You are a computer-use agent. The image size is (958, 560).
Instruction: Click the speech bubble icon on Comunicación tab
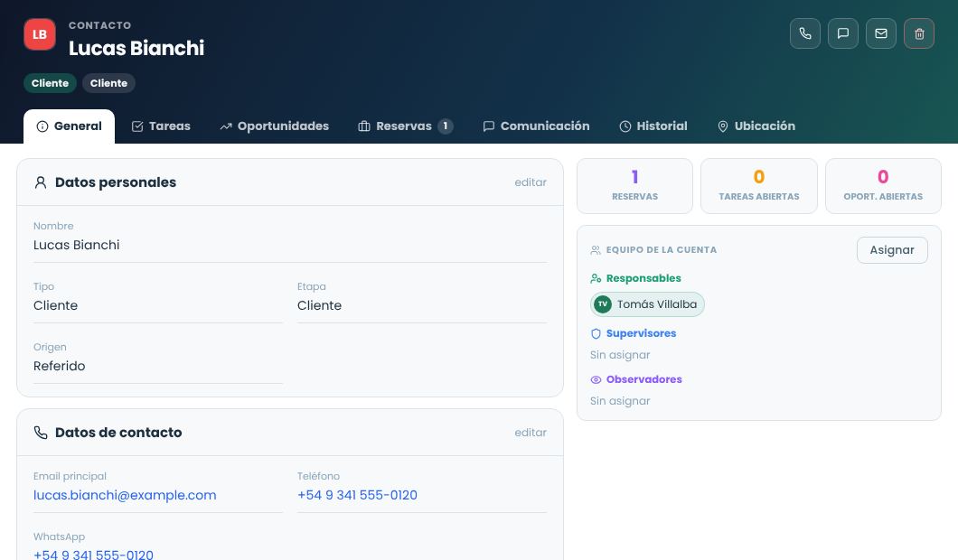coord(489,127)
